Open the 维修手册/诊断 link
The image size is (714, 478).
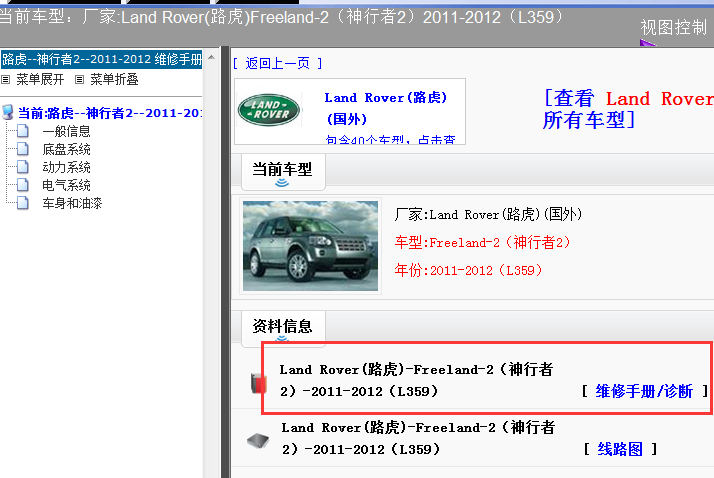pos(644,391)
